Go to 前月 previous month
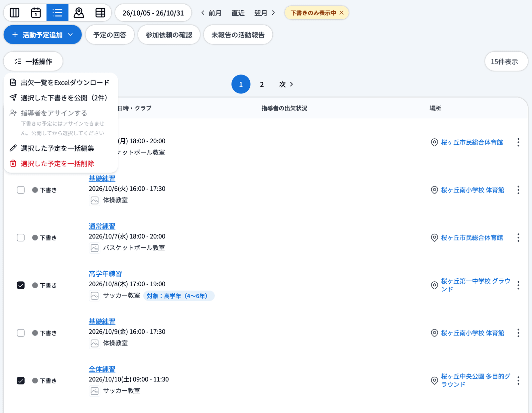The image size is (532, 413). (x=211, y=13)
